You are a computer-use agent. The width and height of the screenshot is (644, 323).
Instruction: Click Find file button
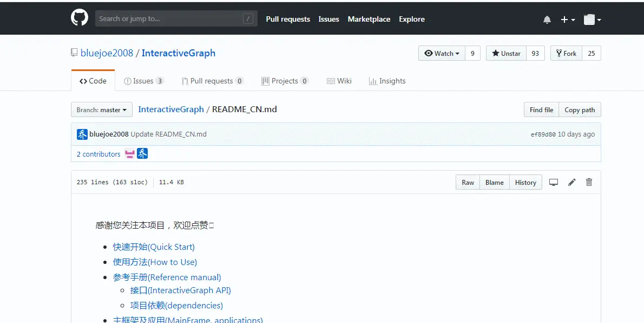click(541, 110)
